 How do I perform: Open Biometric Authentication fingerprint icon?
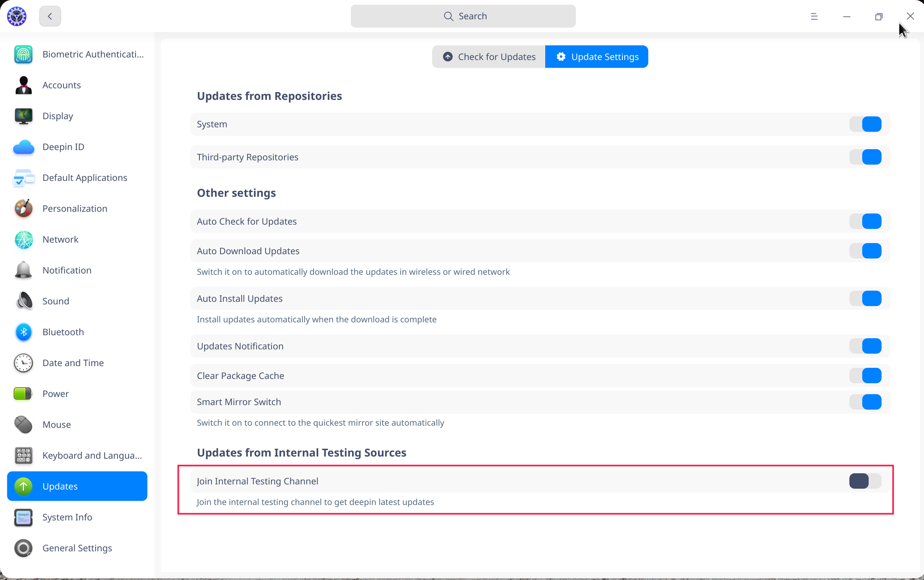click(x=23, y=54)
